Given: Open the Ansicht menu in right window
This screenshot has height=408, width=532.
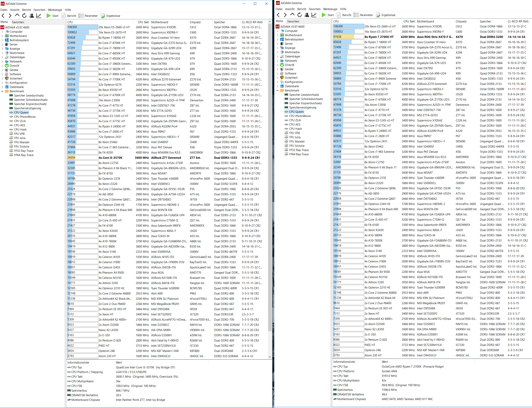Looking at the screenshot, I should click(x=290, y=9).
